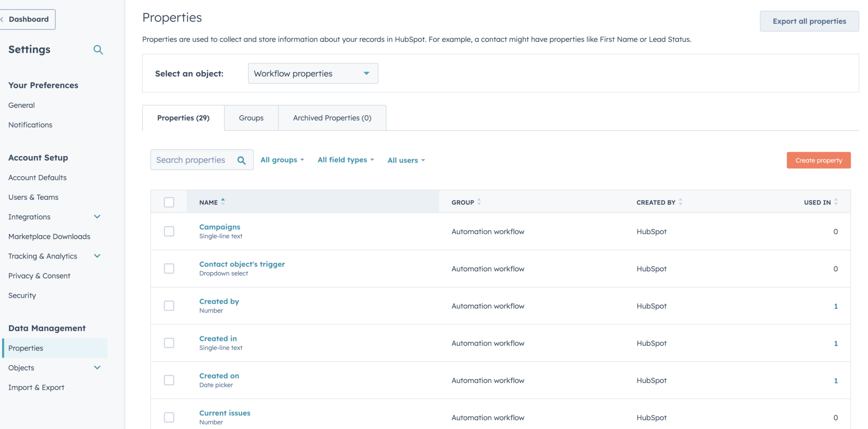This screenshot has height=429, width=868.
Task: Click the USED IN sort arrows
Action: (x=835, y=202)
